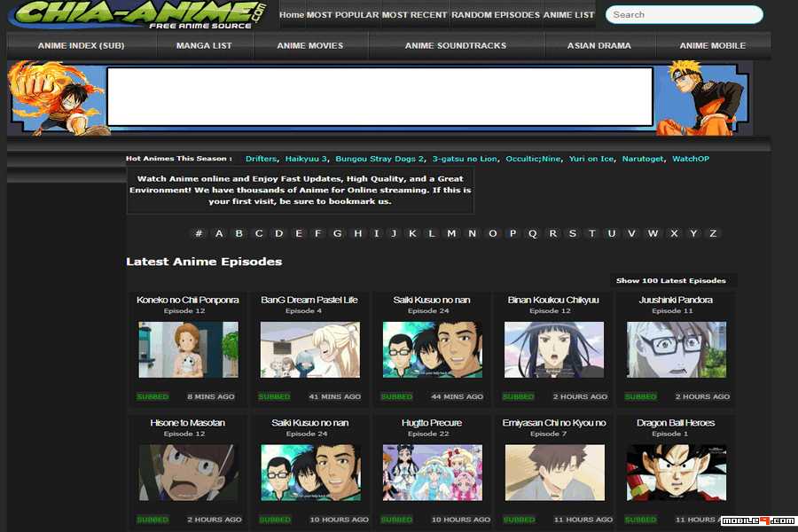Open the Koneko no Chii Ponponra title
The width and height of the screenshot is (798, 532).
pos(187,300)
